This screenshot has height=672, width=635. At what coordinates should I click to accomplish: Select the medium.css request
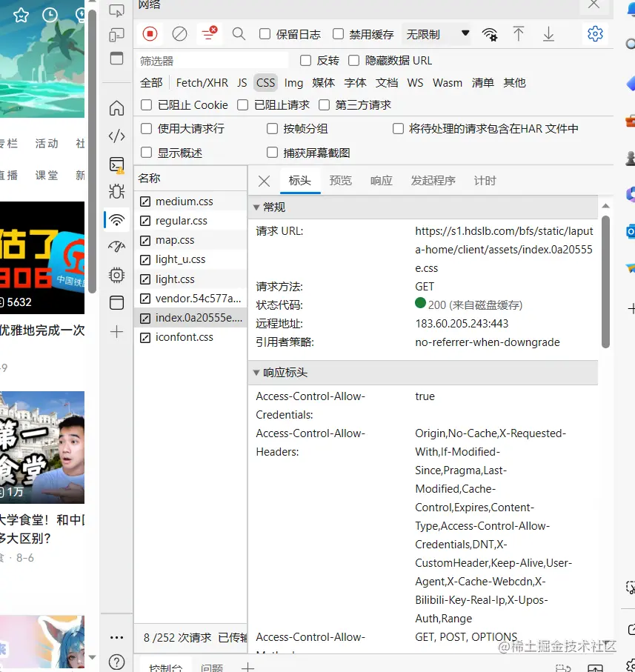190,202
